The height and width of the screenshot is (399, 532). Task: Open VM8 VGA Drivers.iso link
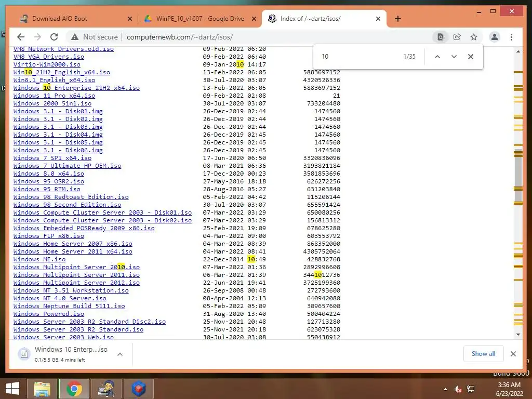tap(48, 57)
